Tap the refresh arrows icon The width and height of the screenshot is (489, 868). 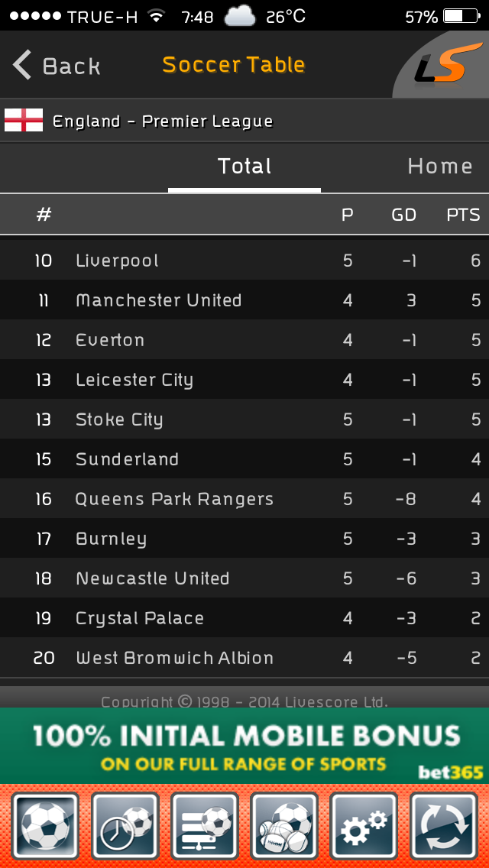coord(443,824)
